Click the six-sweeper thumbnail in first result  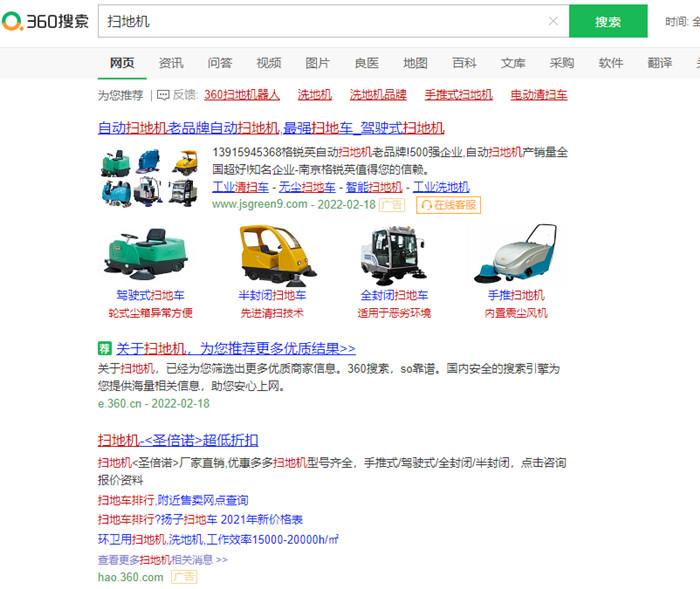tap(150, 177)
